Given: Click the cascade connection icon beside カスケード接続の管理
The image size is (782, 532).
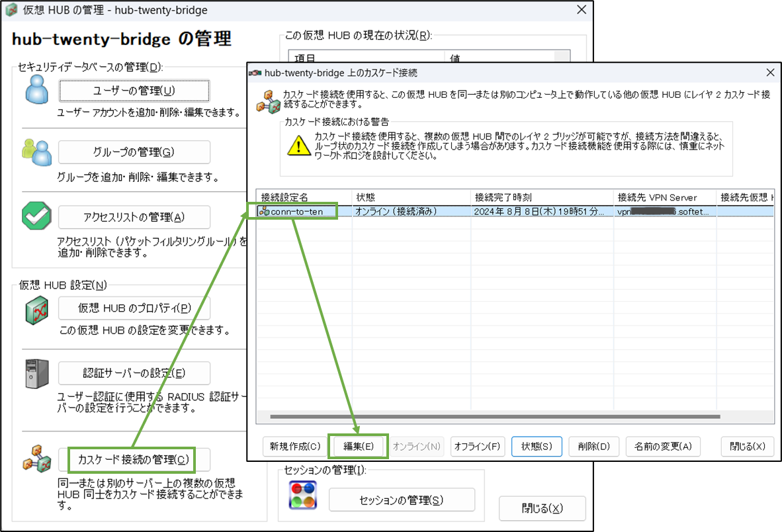Looking at the screenshot, I should [x=36, y=457].
